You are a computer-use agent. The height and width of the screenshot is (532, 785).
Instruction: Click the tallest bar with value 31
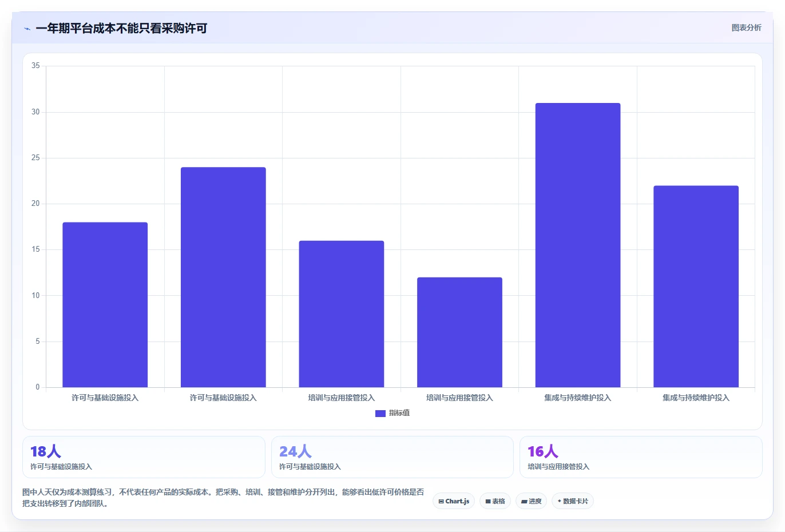[578, 245]
